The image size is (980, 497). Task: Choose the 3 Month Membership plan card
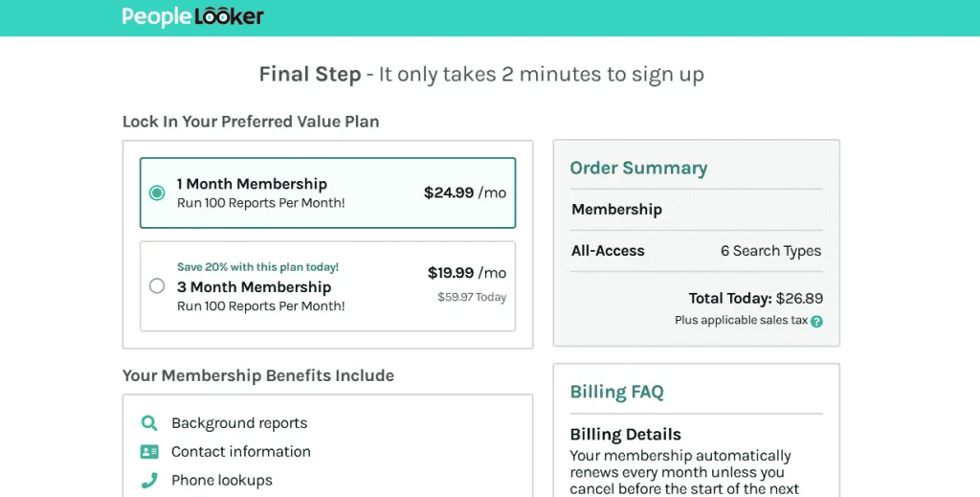(x=327, y=286)
